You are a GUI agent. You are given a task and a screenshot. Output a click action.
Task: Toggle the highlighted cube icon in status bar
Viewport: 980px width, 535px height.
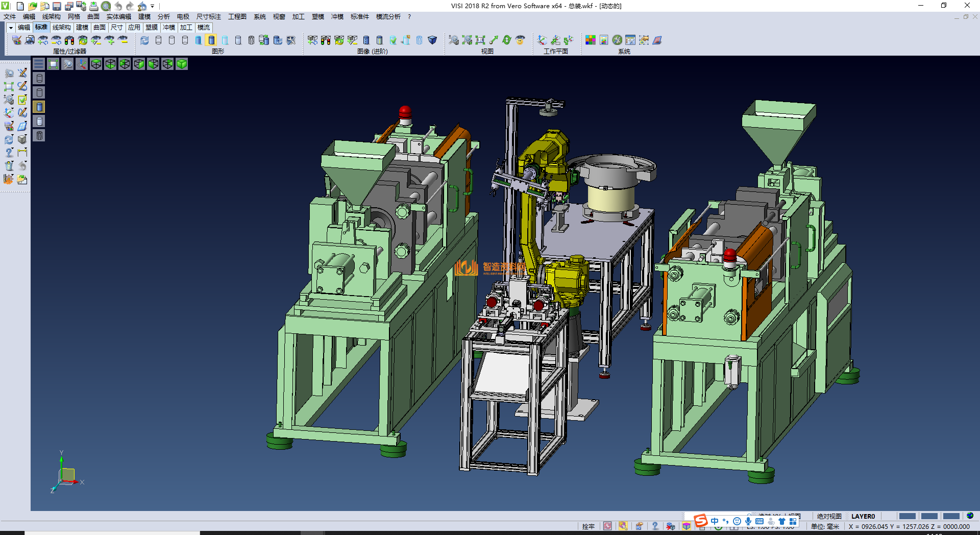pos(687,526)
